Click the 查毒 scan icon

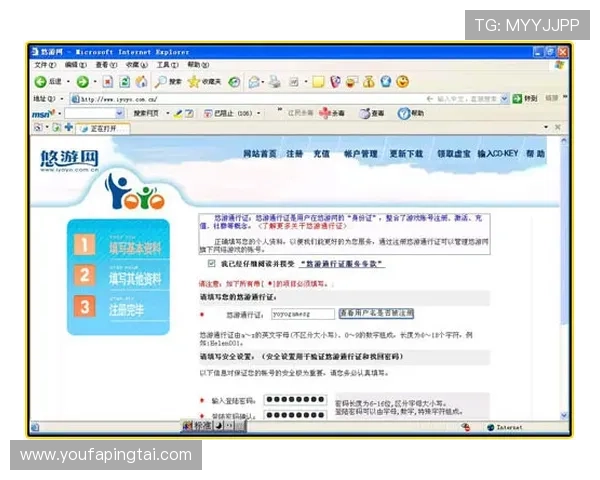(x=365, y=113)
